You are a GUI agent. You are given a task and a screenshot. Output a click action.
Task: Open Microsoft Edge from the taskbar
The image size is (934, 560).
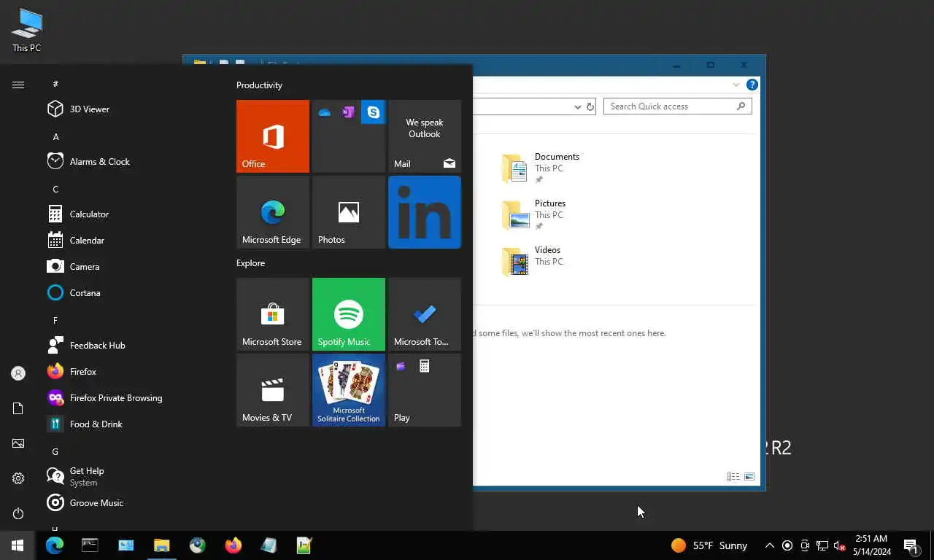pyautogui.click(x=55, y=545)
